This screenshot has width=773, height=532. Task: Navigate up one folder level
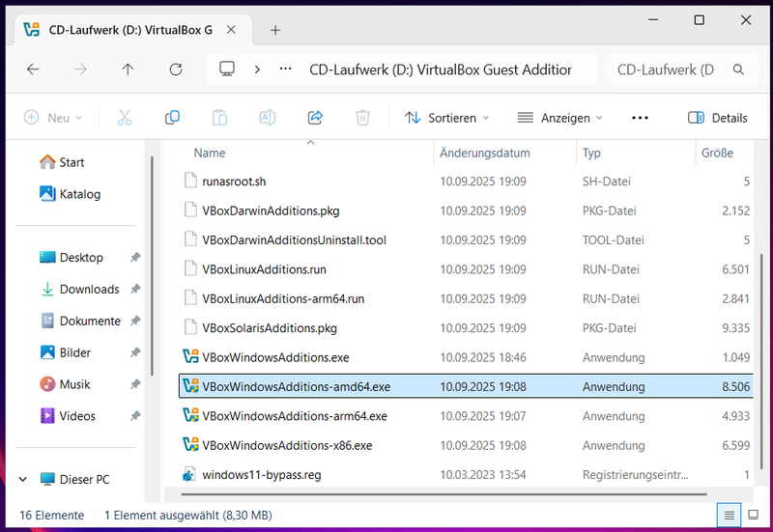click(x=128, y=70)
